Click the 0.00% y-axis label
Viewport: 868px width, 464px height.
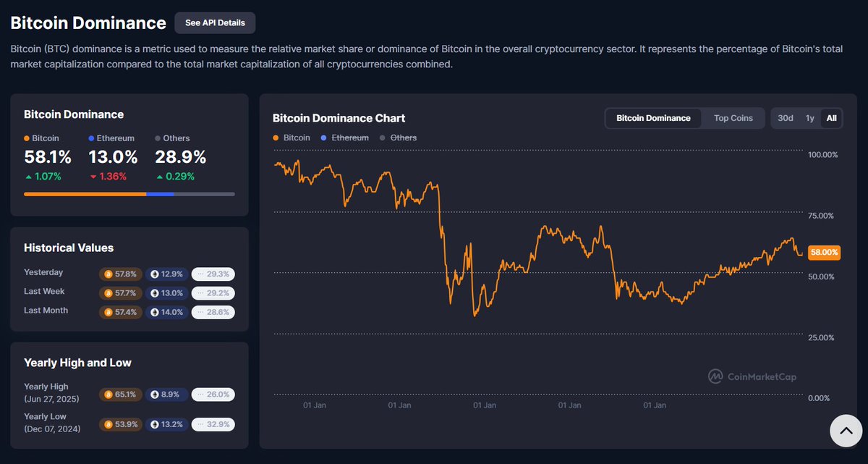pyautogui.click(x=819, y=398)
